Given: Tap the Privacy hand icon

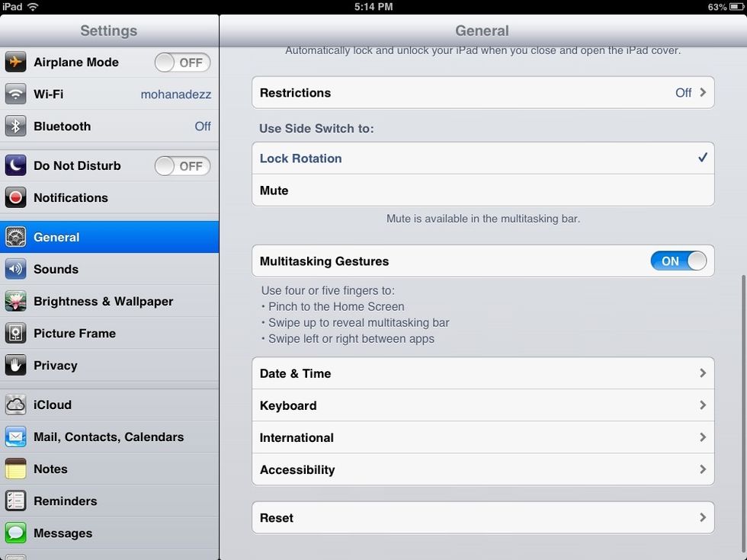Looking at the screenshot, I should coord(15,366).
